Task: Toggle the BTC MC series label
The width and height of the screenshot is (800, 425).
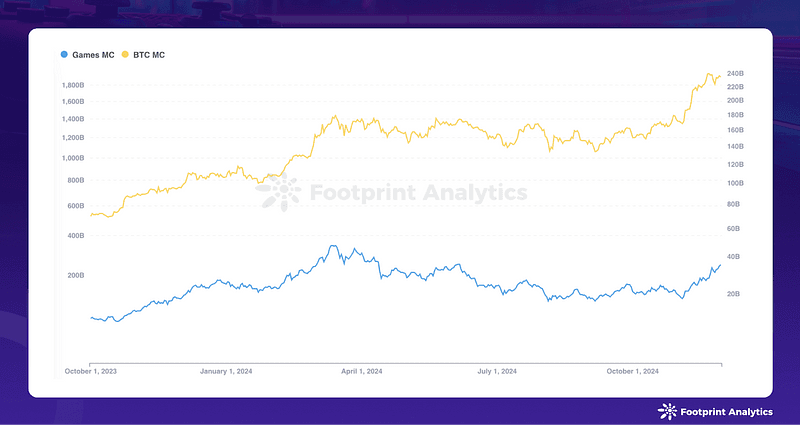Action: pos(149,55)
